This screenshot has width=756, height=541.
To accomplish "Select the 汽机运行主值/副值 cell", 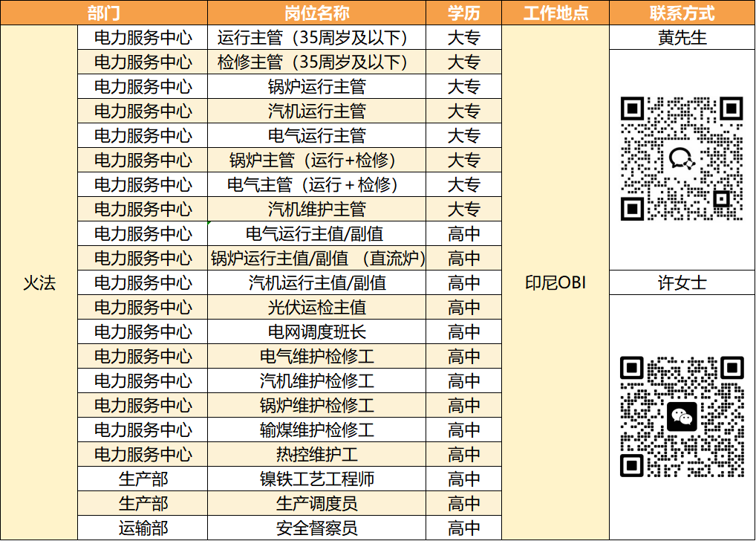I will pyautogui.click(x=317, y=283).
